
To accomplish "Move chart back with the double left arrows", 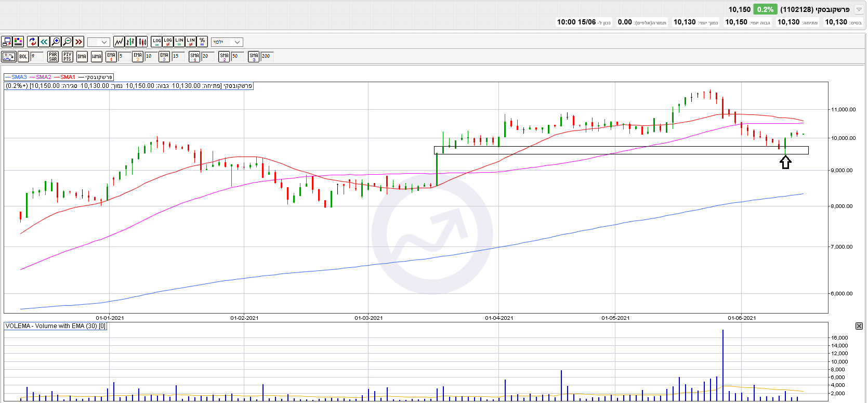I will click(44, 42).
